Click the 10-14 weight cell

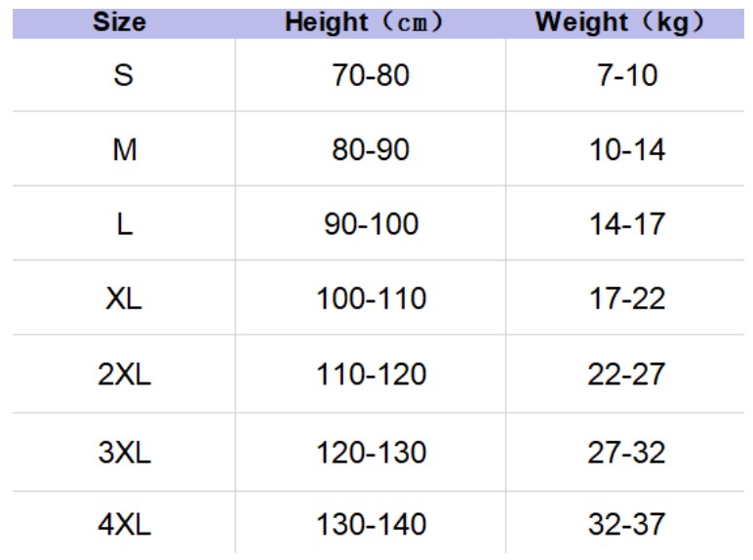(625, 150)
